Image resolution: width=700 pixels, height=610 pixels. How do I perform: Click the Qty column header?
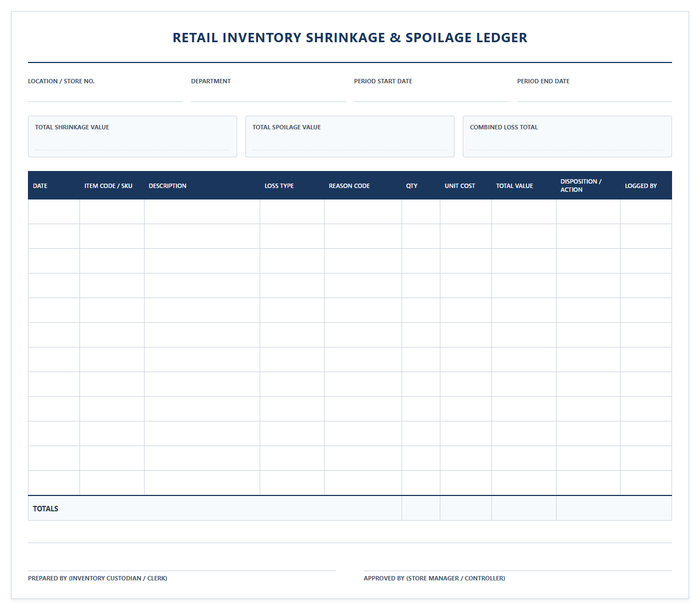421,186
